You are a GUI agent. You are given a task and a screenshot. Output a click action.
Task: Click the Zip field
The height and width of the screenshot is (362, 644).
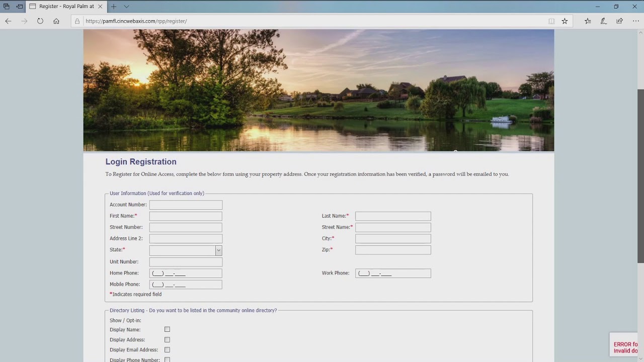[x=393, y=250]
